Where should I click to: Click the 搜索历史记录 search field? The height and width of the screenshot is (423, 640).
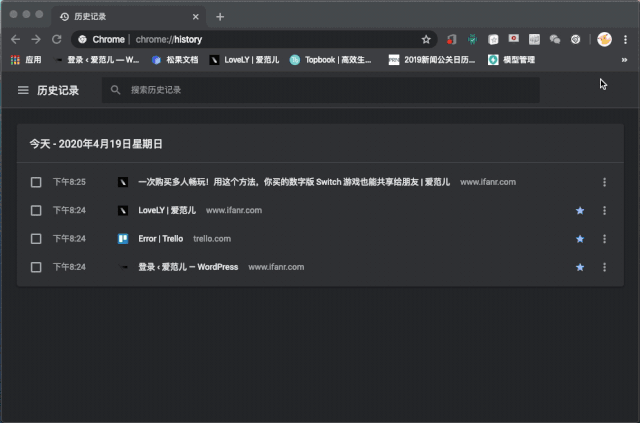[321, 90]
